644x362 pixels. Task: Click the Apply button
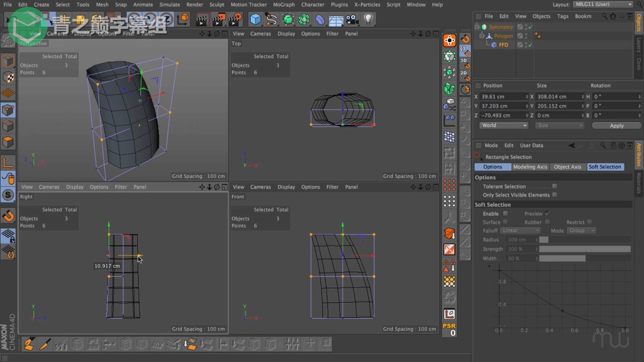(616, 126)
